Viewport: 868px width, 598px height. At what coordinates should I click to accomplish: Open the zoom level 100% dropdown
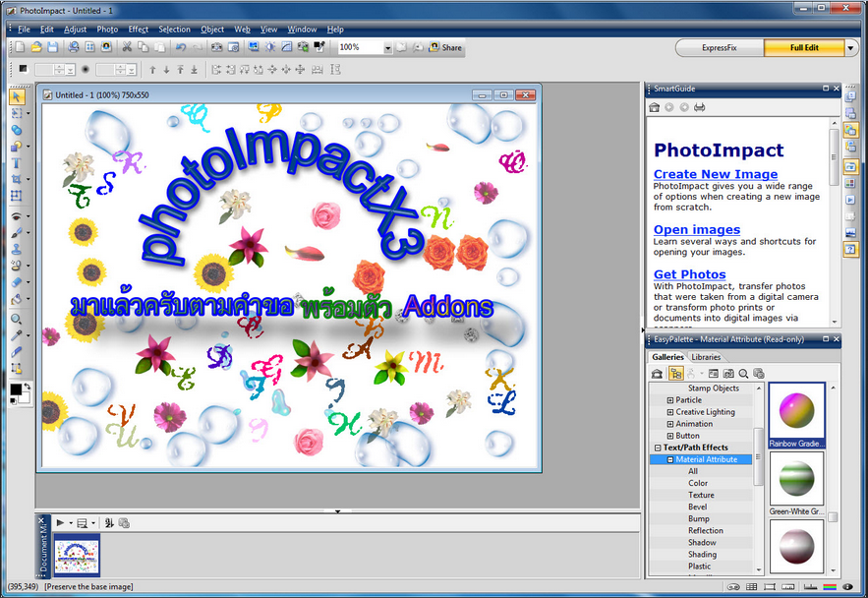(x=387, y=46)
